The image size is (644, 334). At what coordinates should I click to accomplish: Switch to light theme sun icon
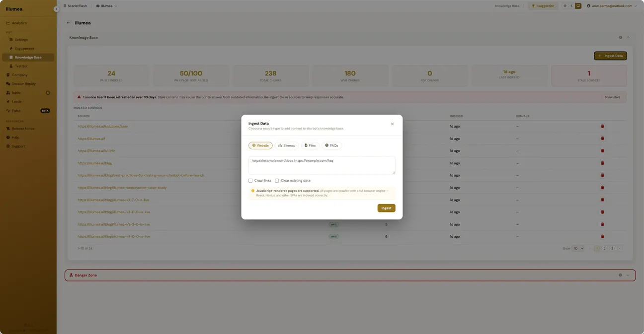coord(565,6)
